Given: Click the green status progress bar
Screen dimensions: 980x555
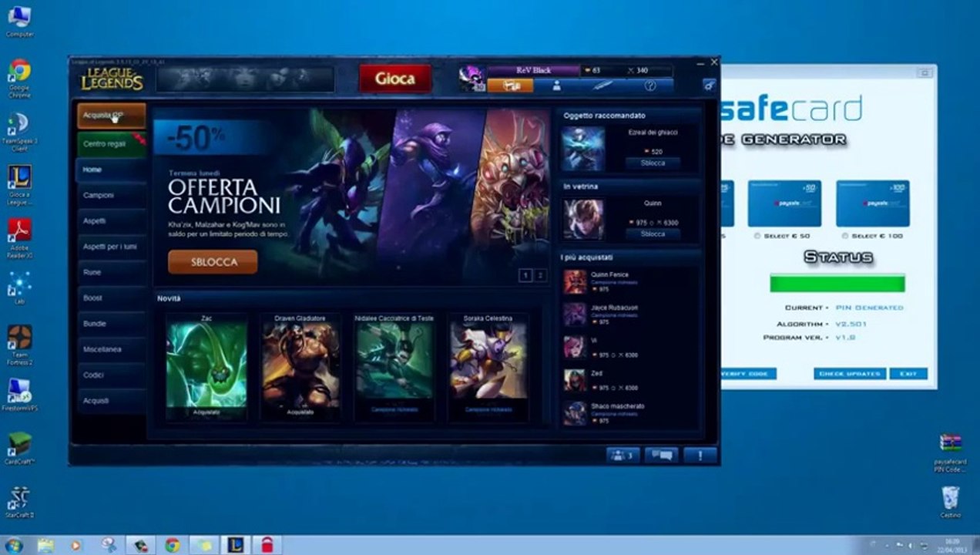Looking at the screenshot, I should tap(837, 283).
